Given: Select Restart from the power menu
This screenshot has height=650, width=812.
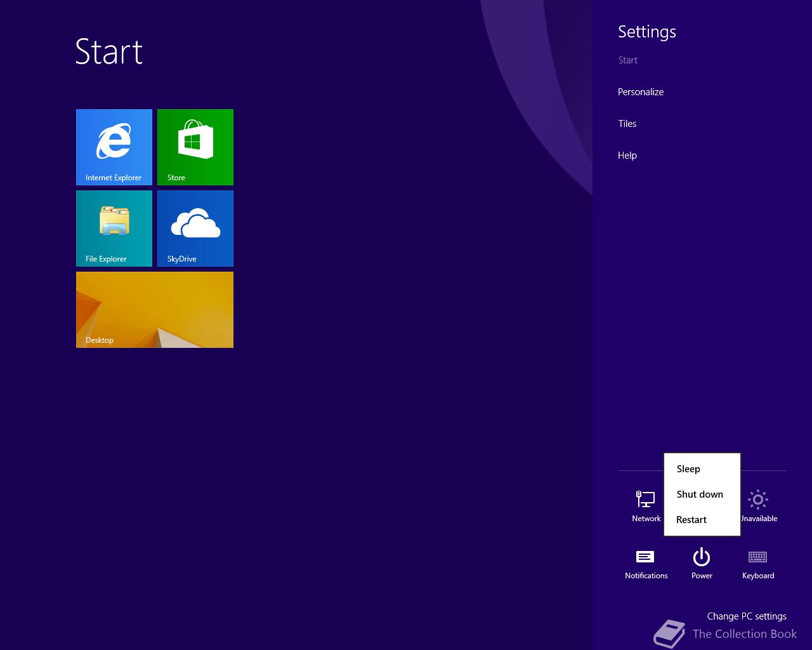Looking at the screenshot, I should click(x=702, y=520).
